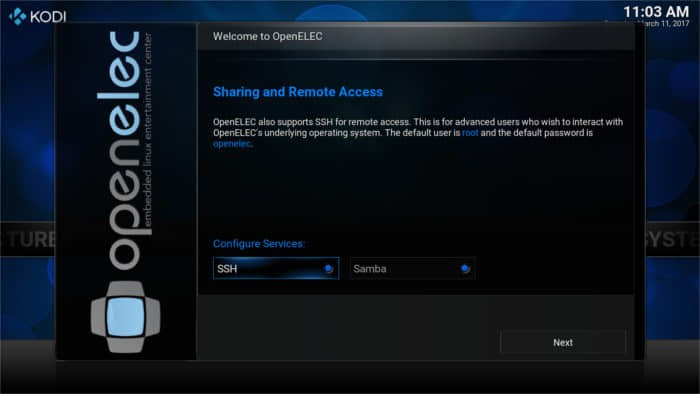Image resolution: width=700 pixels, height=394 pixels.
Task: Select the Samba service option
Action: pos(412,268)
